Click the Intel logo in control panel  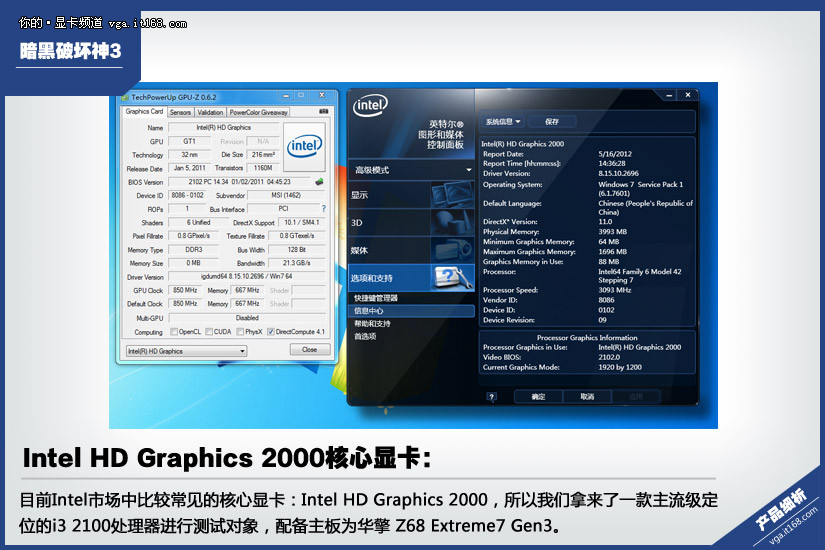[x=370, y=105]
